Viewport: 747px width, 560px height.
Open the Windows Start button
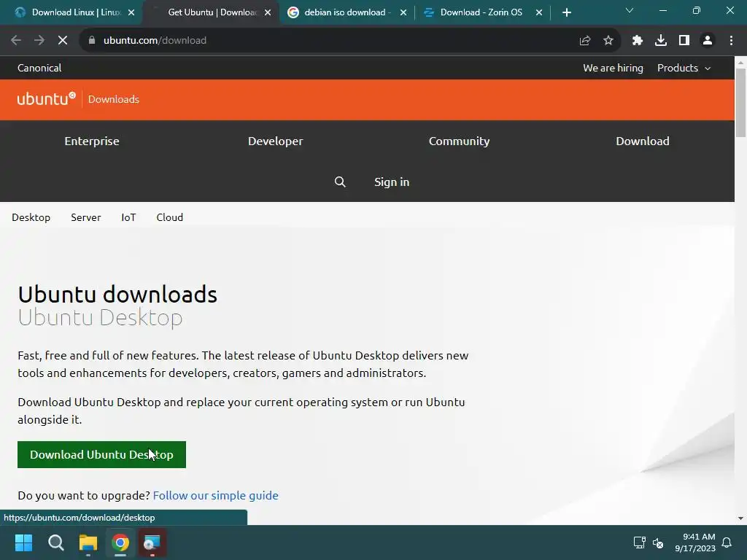coord(23,542)
